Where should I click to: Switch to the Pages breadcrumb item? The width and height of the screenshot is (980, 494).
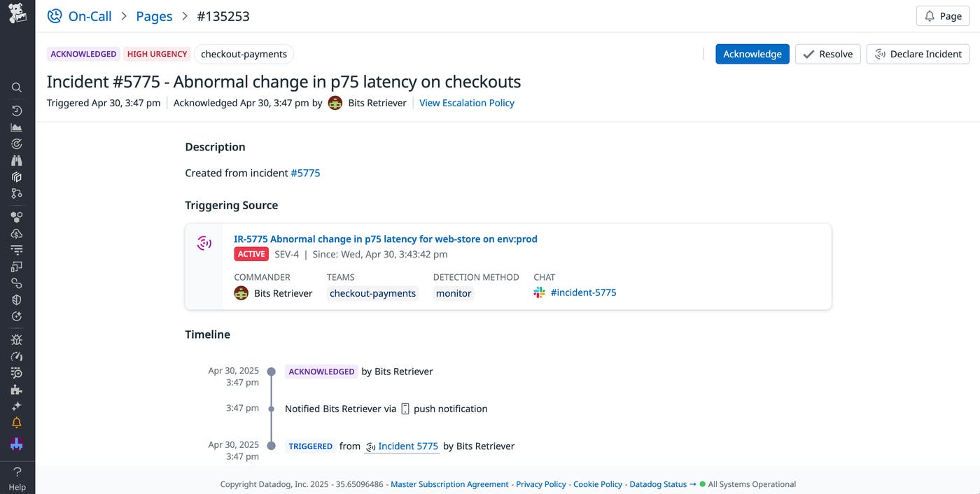(154, 16)
